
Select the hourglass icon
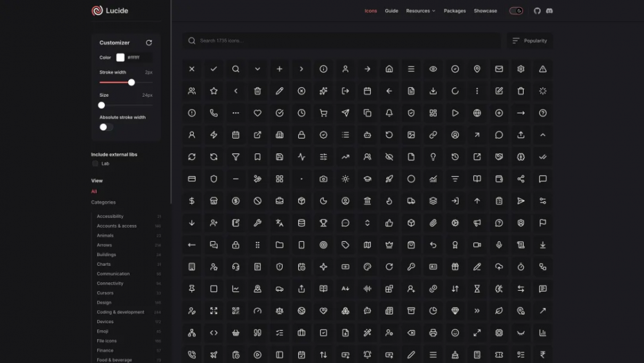click(477, 289)
